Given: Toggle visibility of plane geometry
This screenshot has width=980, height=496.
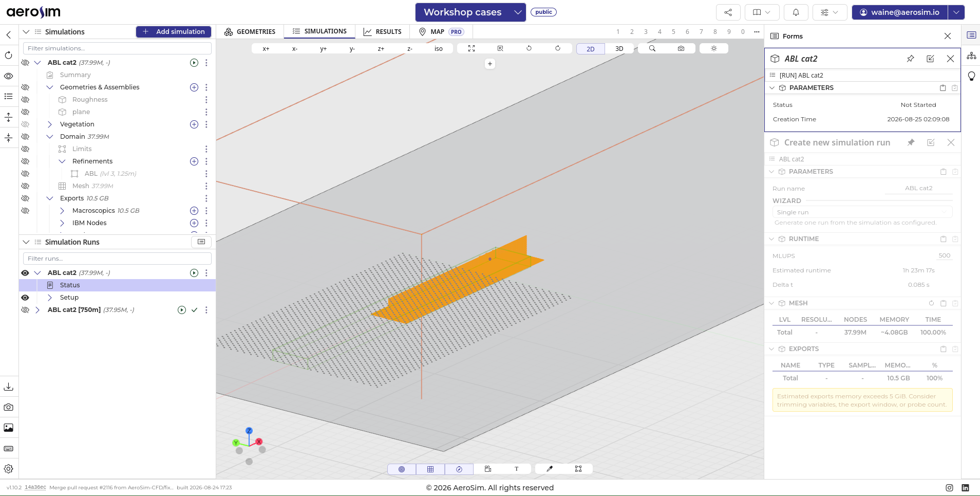Looking at the screenshot, I should tap(25, 112).
